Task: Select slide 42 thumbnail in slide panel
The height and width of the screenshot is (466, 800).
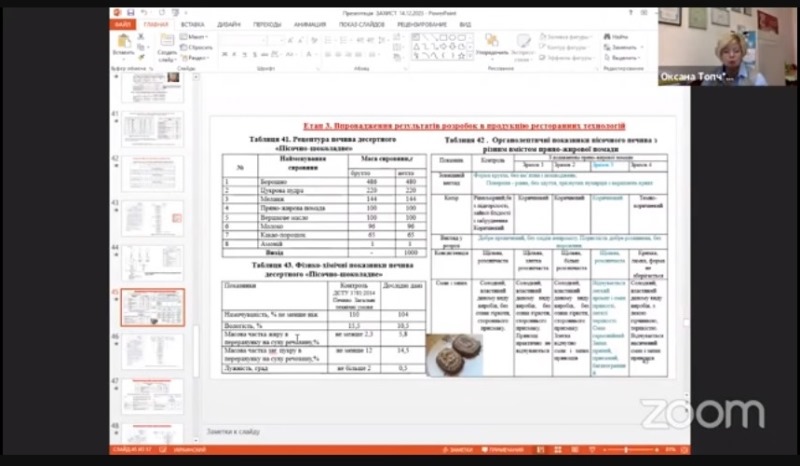Action: click(152, 173)
